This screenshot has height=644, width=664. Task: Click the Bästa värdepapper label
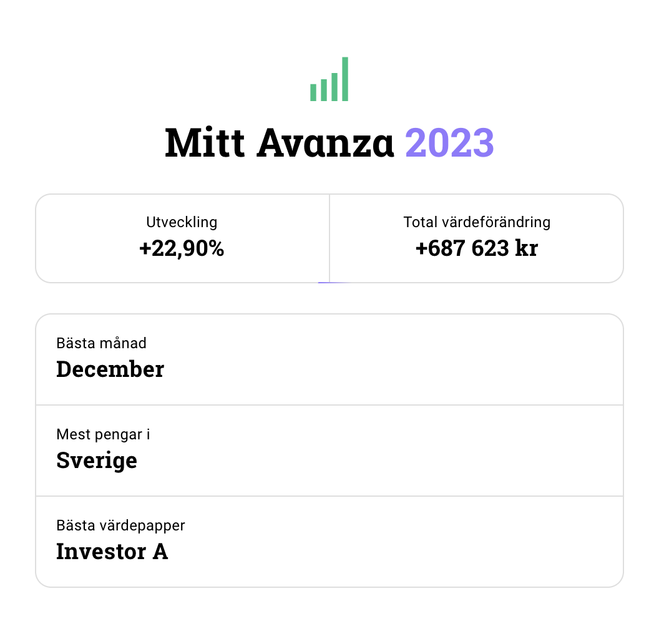(x=120, y=525)
